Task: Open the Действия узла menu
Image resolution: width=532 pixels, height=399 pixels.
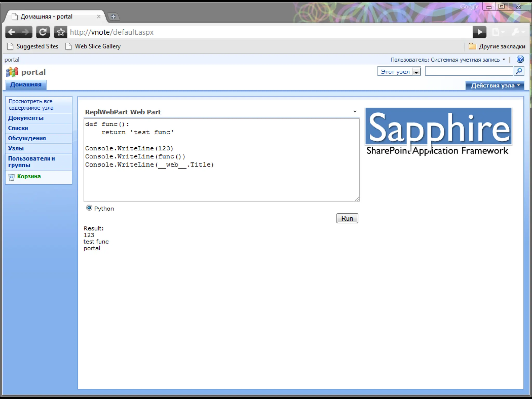Action: pyautogui.click(x=495, y=85)
